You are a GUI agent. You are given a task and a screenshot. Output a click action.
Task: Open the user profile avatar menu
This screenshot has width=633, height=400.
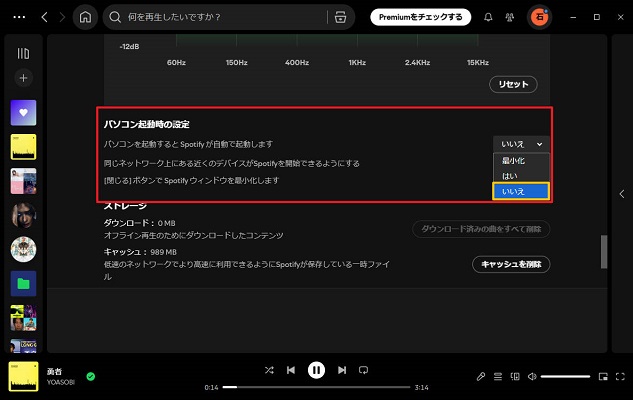tap(539, 17)
